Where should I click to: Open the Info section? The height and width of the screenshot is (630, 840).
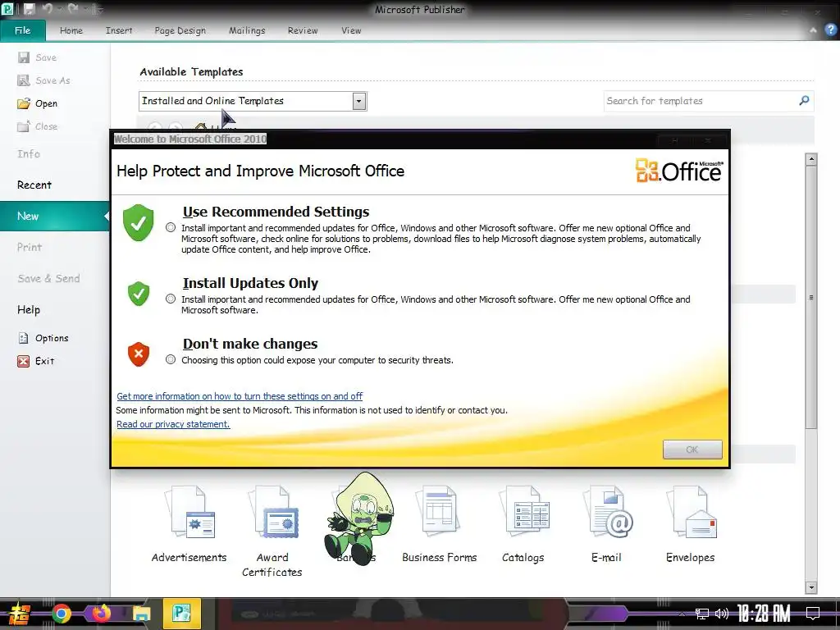click(29, 153)
